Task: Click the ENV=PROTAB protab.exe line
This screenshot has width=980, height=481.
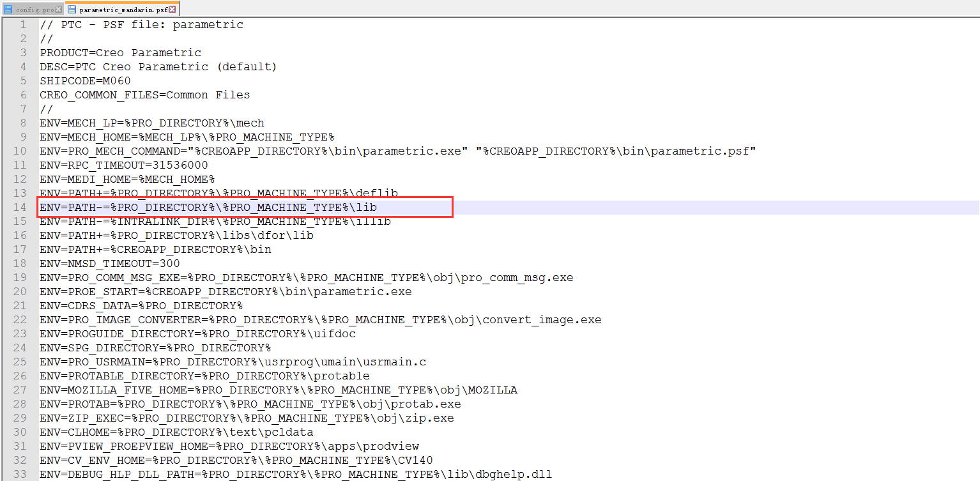Action: click(250, 404)
